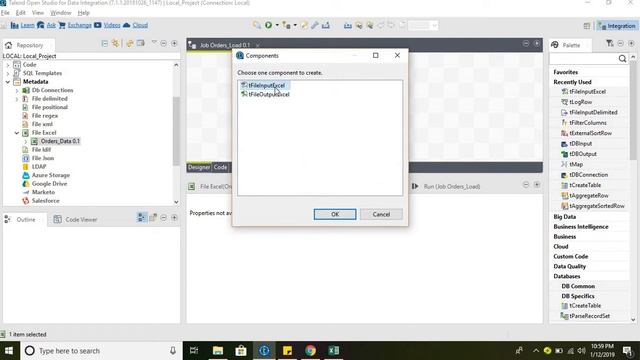The width and height of the screenshot is (640, 360).
Task: Expand the Code node in Repository
Action: click(x=7, y=65)
